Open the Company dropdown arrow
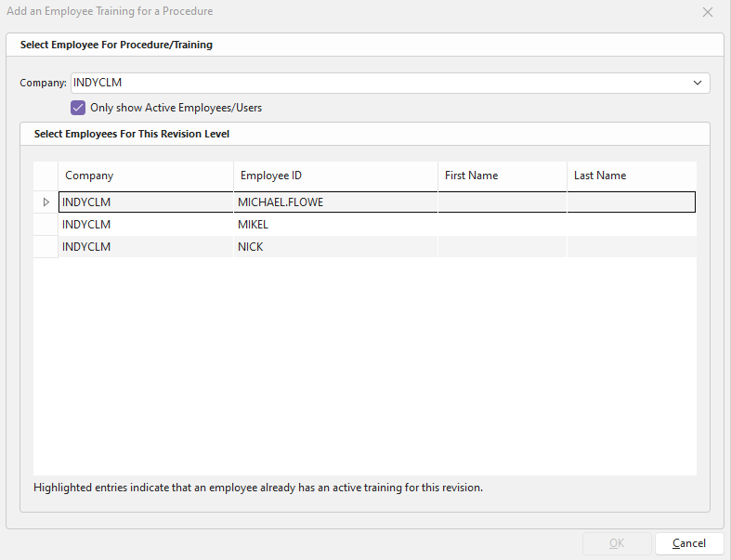The width and height of the screenshot is (731, 560). pos(698,84)
